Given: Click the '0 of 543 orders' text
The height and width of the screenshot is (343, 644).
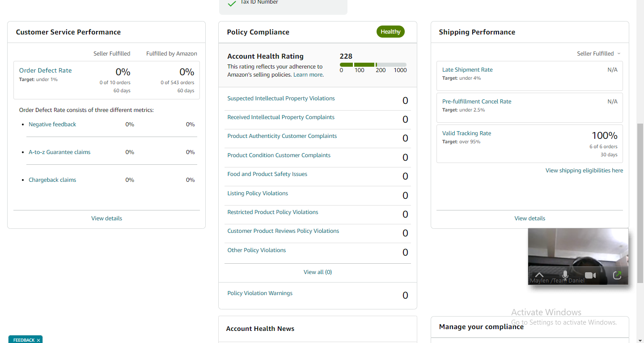Looking at the screenshot, I should [x=178, y=82].
